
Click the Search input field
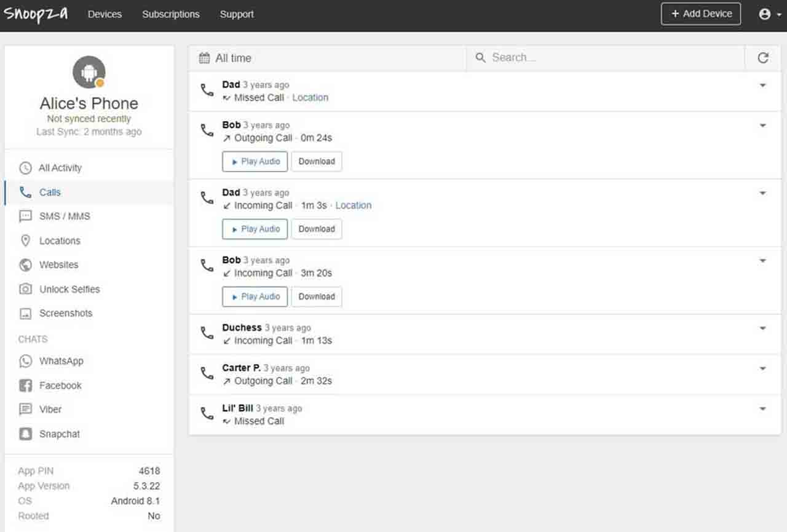click(609, 58)
